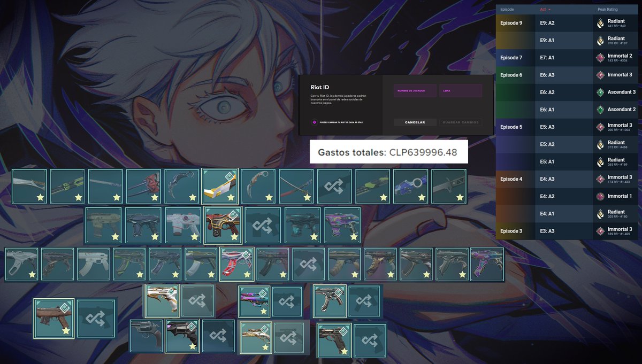Click the randomize tile in the rifle row
Image resolution: width=642 pixels, height=364 pixels.
tap(309, 264)
